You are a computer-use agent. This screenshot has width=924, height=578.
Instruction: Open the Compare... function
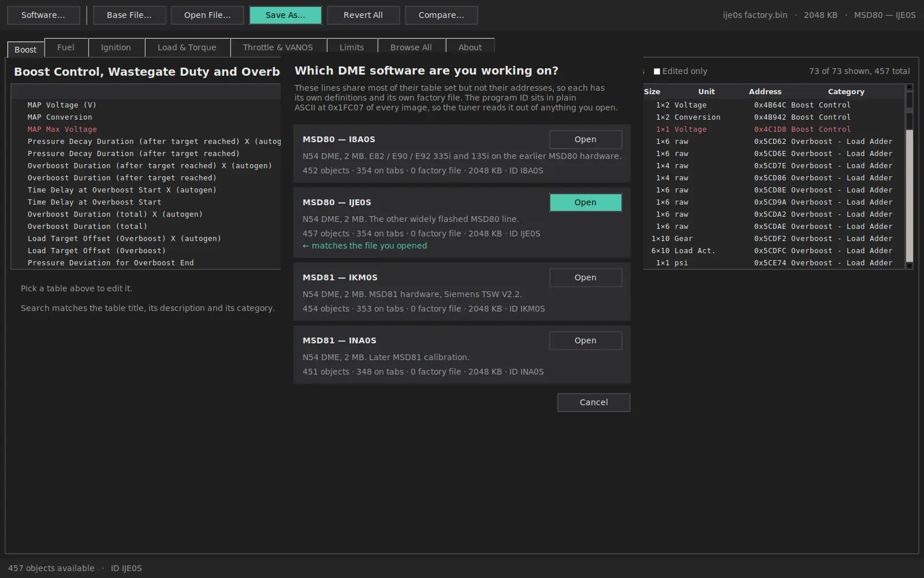441,15
